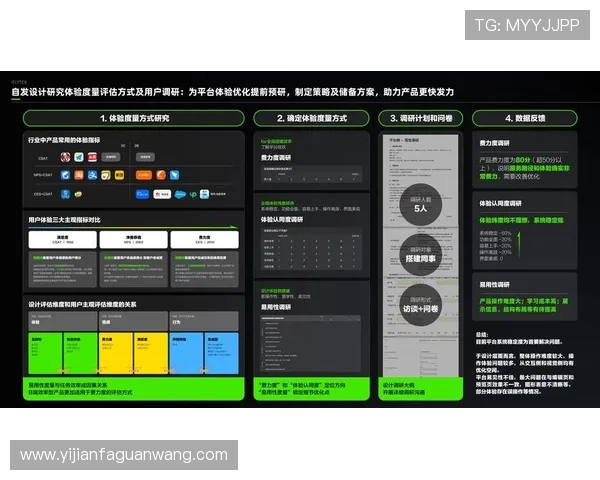The height and width of the screenshot is (480, 600).
Task: Select the '3. 调研计划和问卷' section header
Action: (421, 118)
